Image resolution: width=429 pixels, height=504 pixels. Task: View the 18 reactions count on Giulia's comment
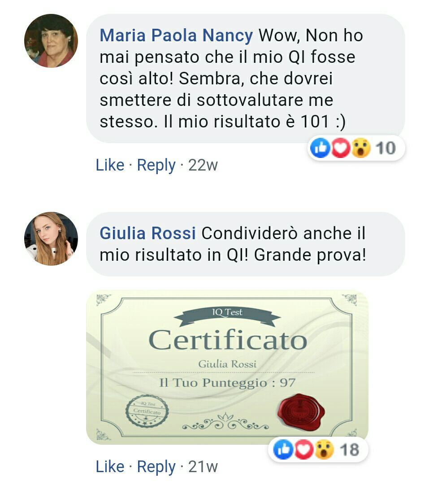pos(349,450)
